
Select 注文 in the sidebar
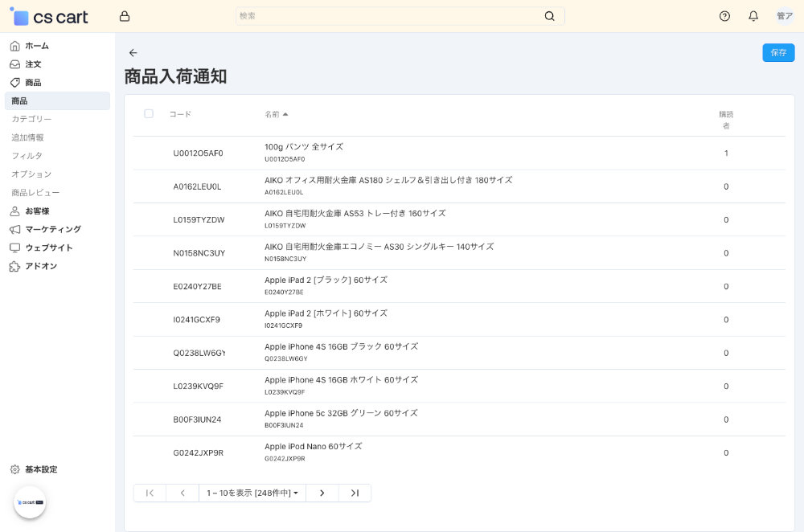tap(33, 64)
